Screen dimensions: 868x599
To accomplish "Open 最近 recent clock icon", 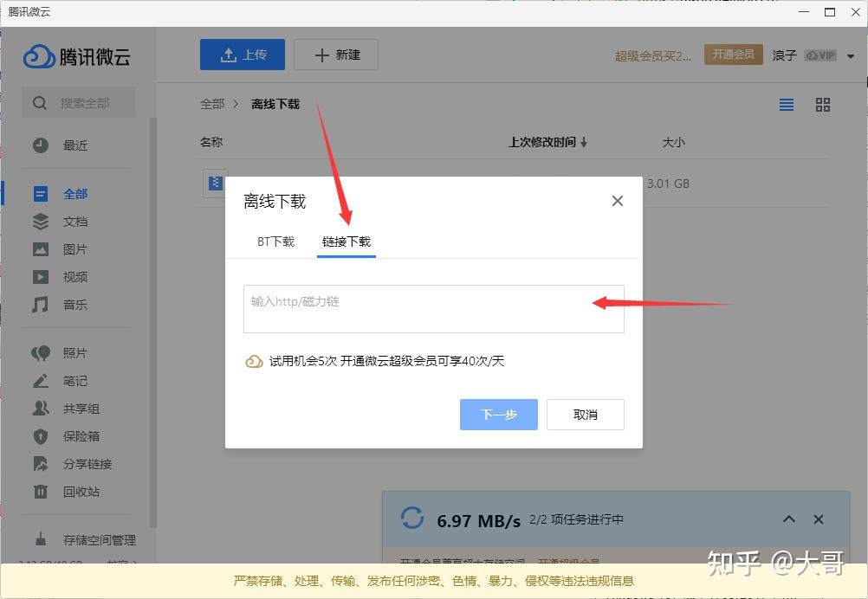I will coord(41,145).
